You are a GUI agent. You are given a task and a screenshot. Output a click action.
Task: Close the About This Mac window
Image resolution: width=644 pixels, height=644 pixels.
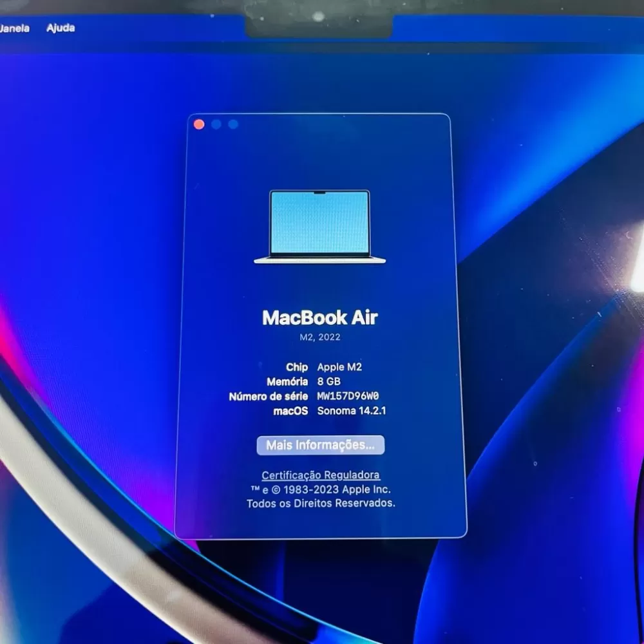click(199, 124)
